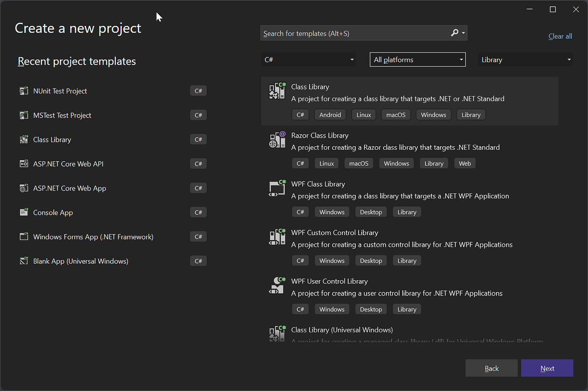Click the Web tag under Razor Class Library

click(465, 163)
